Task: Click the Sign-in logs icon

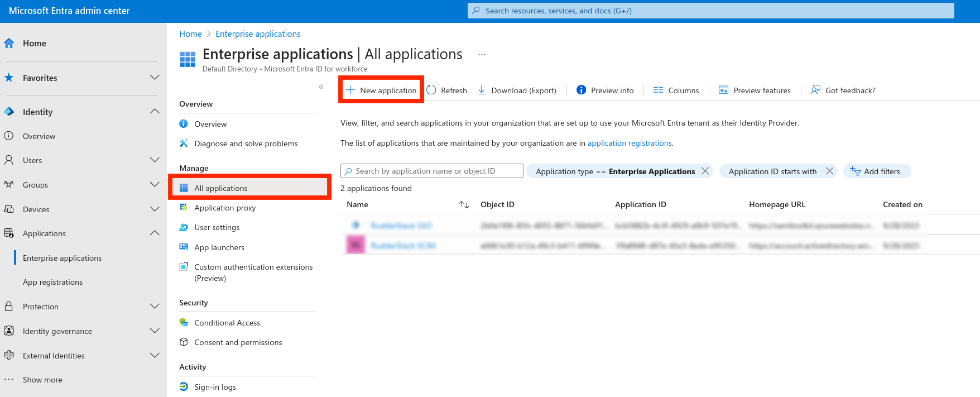Action: click(x=184, y=387)
